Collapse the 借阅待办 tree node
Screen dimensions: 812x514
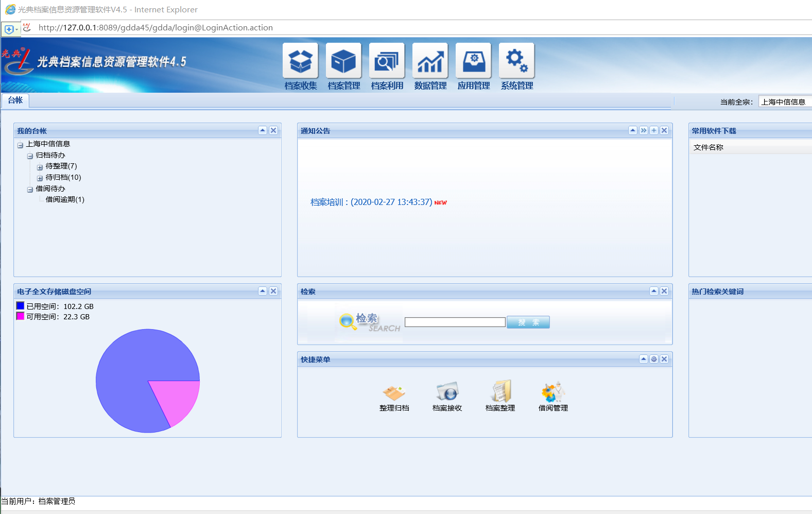(30, 190)
